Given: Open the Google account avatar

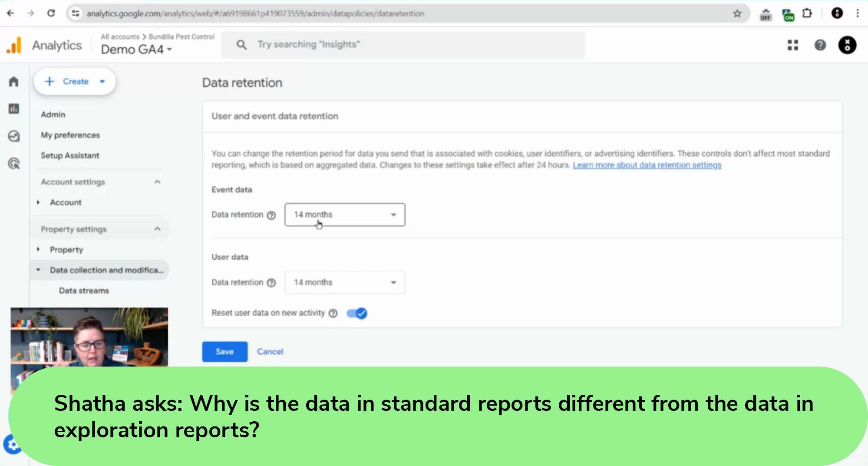Looking at the screenshot, I should click(x=847, y=45).
